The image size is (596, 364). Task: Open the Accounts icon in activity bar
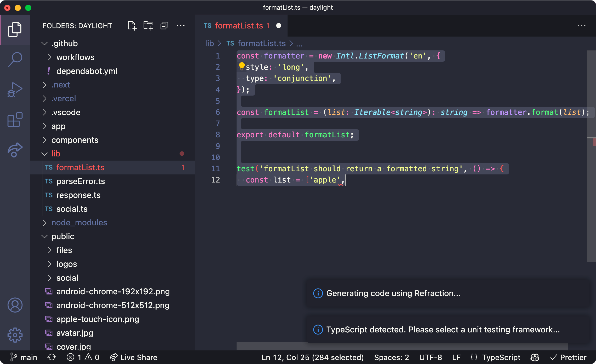coord(15,305)
